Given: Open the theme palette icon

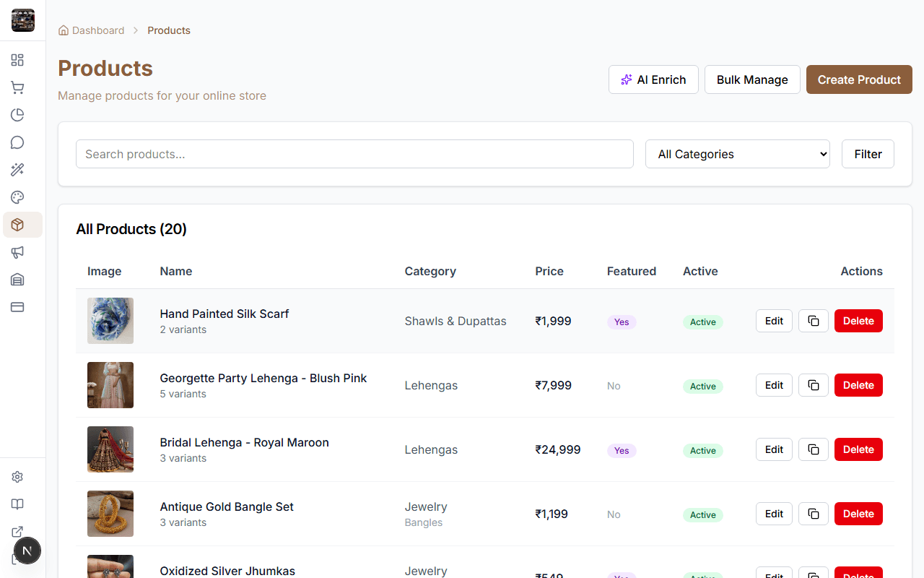Looking at the screenshot, I should point(17,197).
